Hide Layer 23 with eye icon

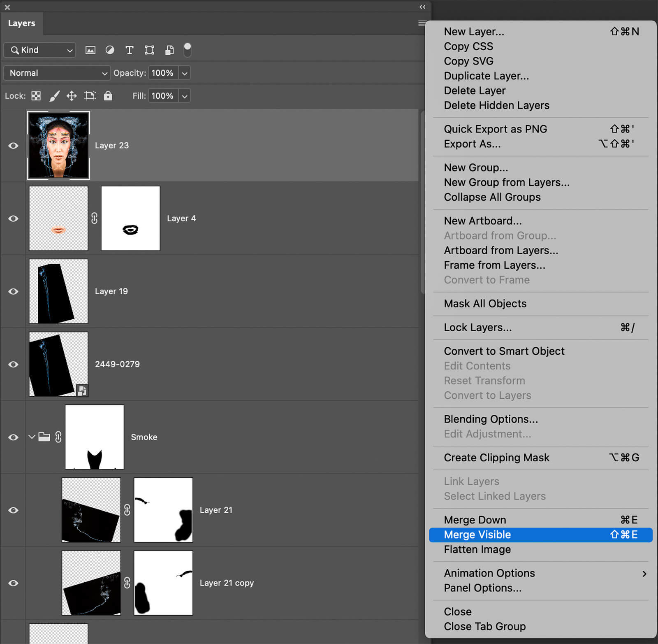(13, 146)
